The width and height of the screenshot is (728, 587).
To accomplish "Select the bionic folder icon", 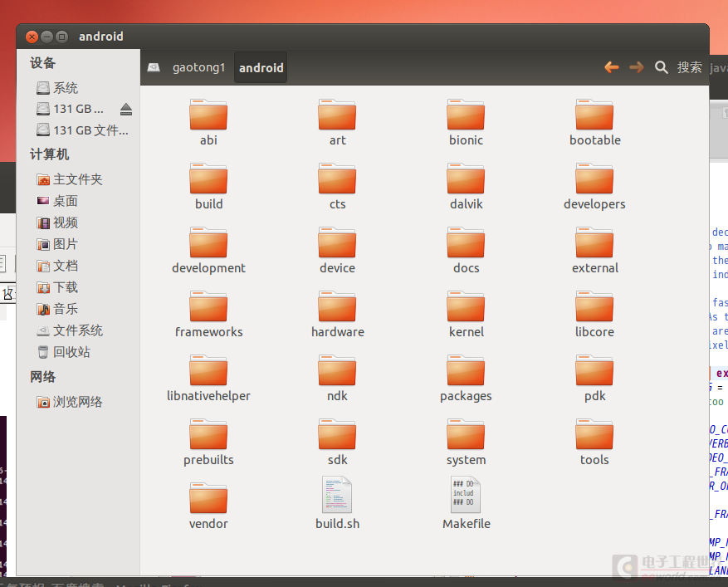I will tap(466, 115).
